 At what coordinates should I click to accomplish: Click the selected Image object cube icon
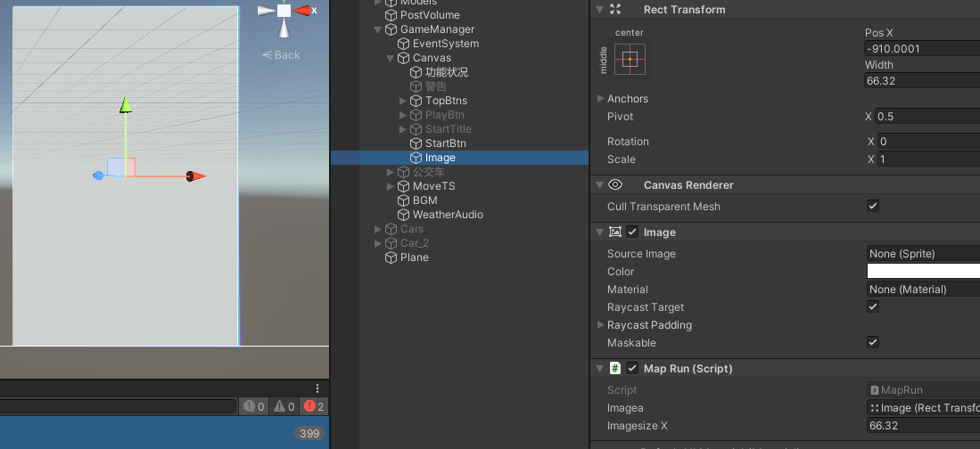pos(416,158)
